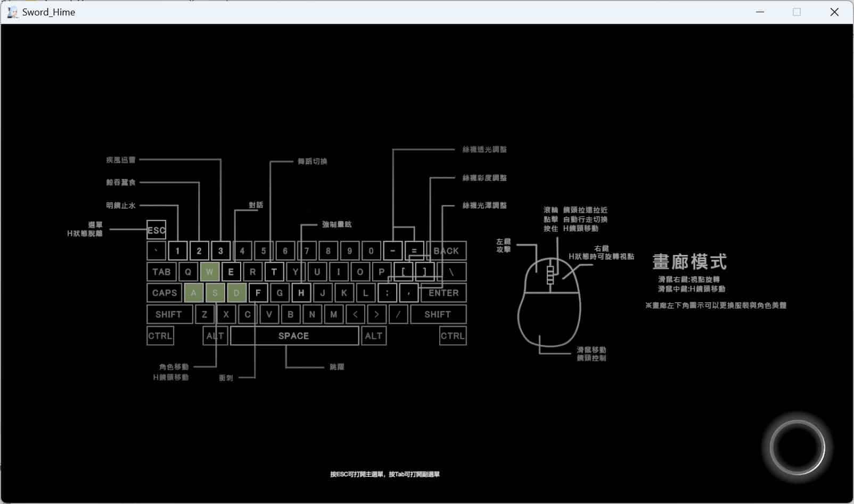Click the highlighted D key

236,293
